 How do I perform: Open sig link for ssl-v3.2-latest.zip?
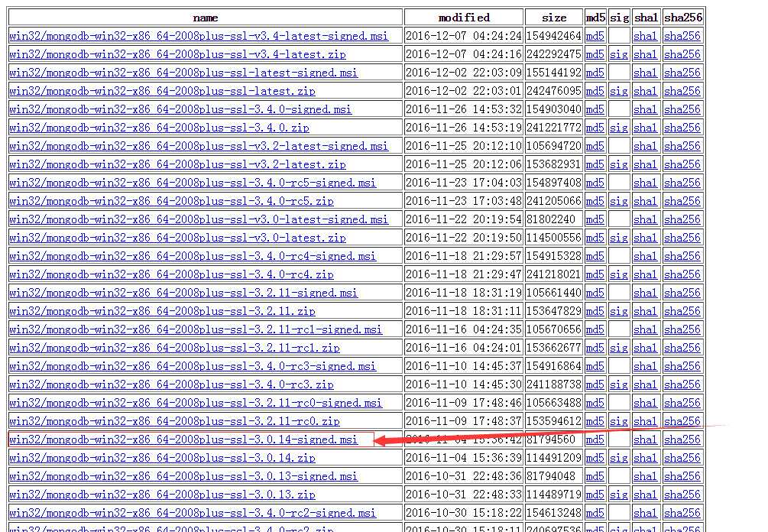click(x=619, y=164)
